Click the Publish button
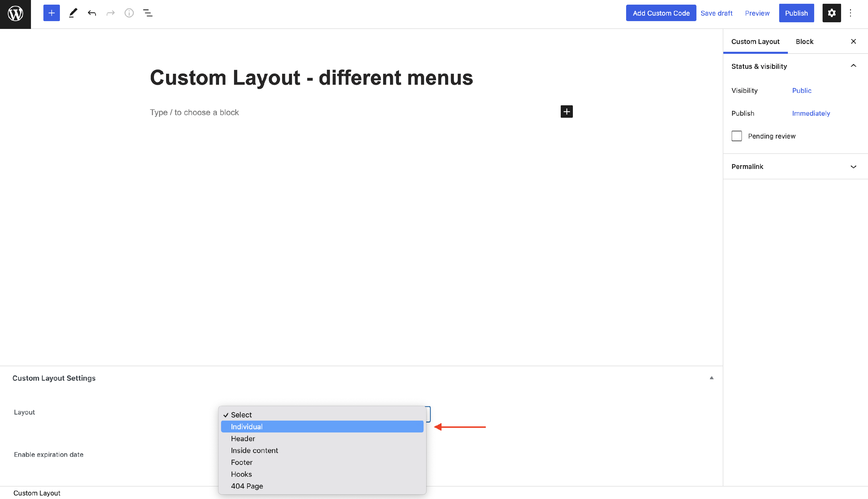Image resolution: width=868 pixels, height=499 pixels. pos(796,13)
